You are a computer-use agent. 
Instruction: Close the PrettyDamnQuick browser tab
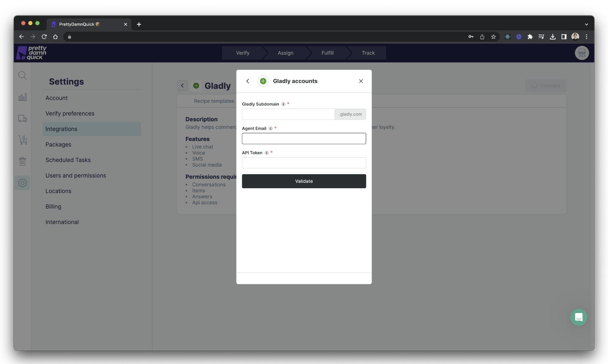pos(125,25)
